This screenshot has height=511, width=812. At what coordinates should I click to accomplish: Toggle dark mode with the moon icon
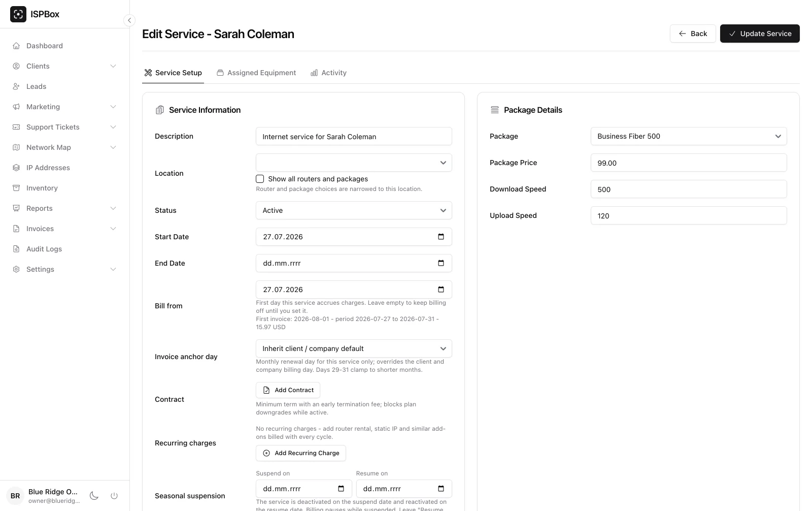[x=94, y=496]
